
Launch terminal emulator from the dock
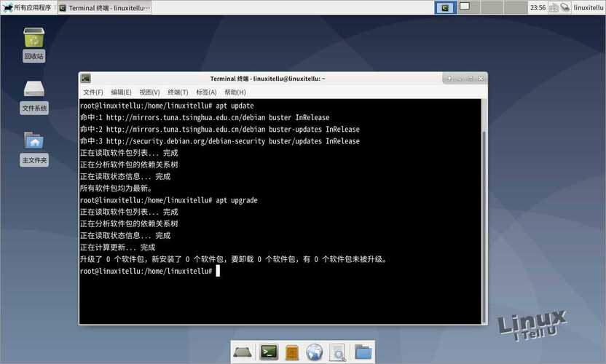(269, 352)
